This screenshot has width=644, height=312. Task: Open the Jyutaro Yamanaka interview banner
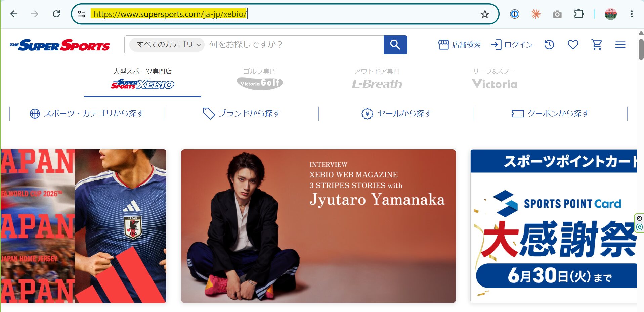tap(318, 226)
